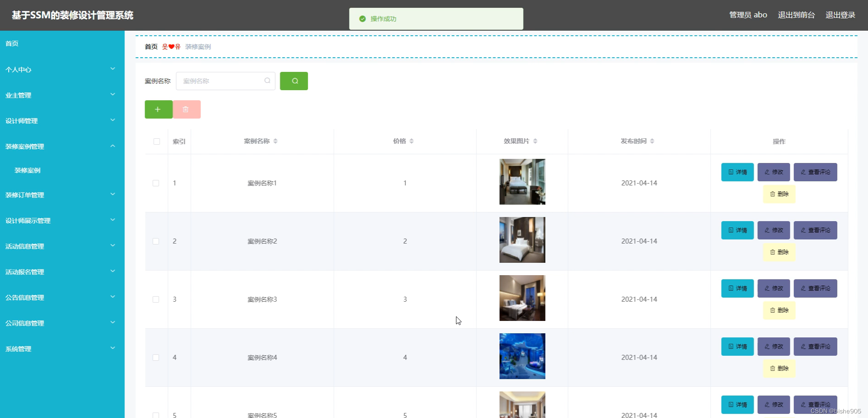Open the thumbnail image for 案例名称2
Screen dimensions: 868x418
click(522, 240)
